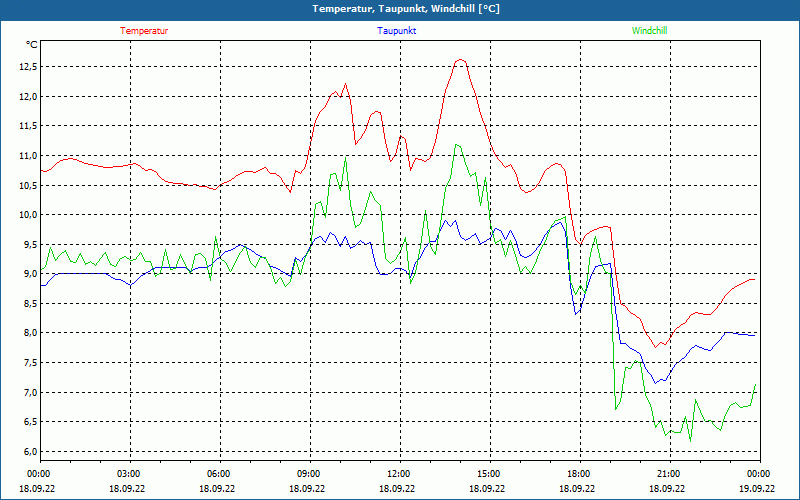This screenshot has width=800, height=500.
Task: Click the green Windchill legend label
Action: point(649,31)
